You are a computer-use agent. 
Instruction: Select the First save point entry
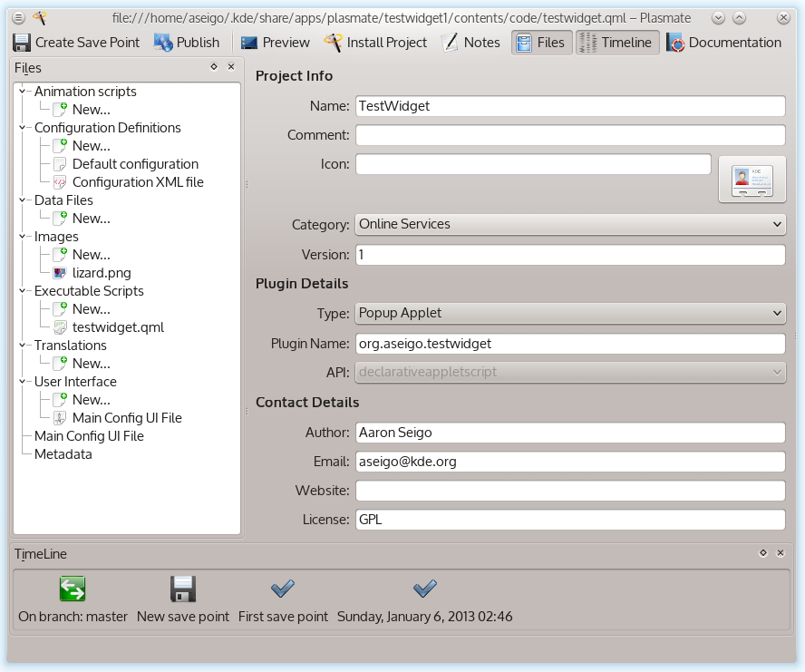coord(283,599)
